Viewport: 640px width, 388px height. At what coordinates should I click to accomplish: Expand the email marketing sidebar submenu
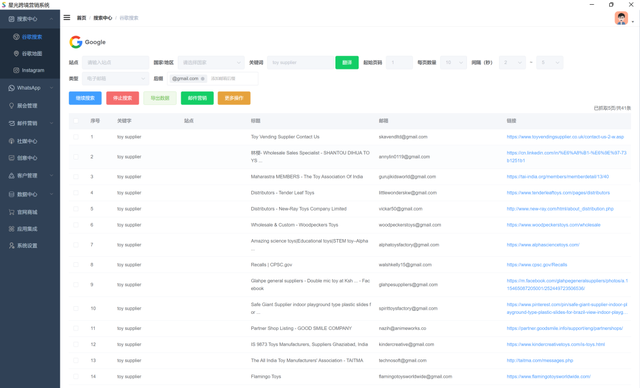click(x=30, y=123)
